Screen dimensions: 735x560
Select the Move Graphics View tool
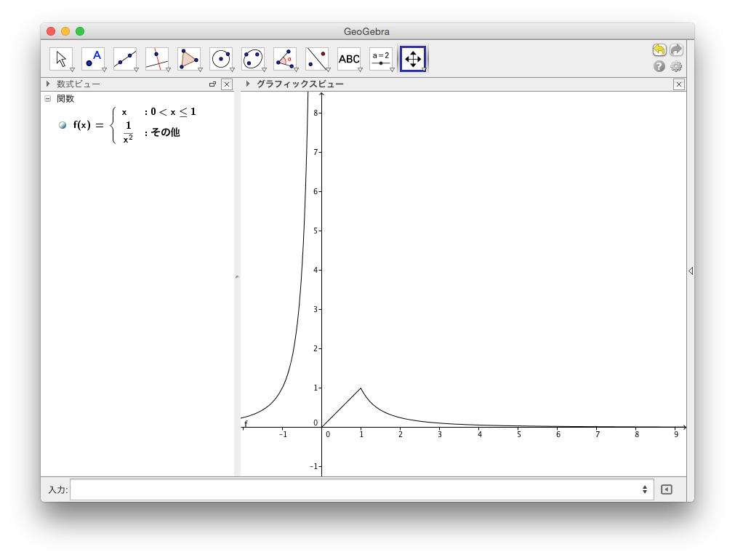413,59
